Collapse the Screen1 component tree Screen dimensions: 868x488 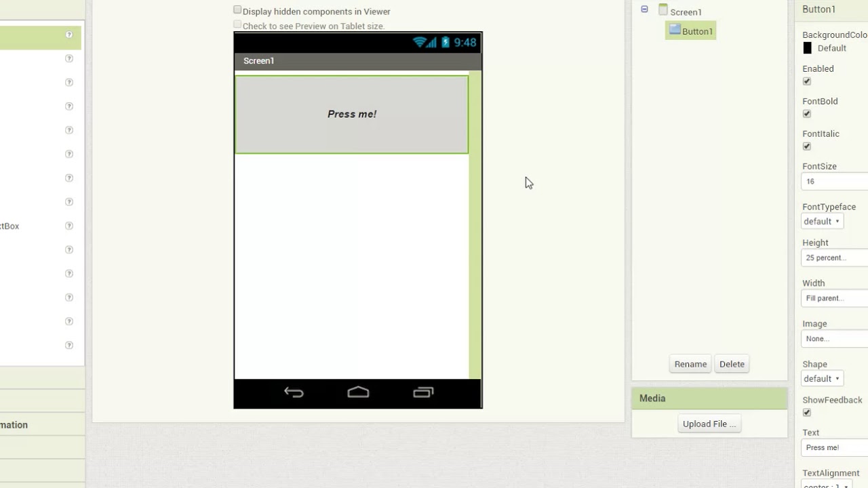pos(644,9)
